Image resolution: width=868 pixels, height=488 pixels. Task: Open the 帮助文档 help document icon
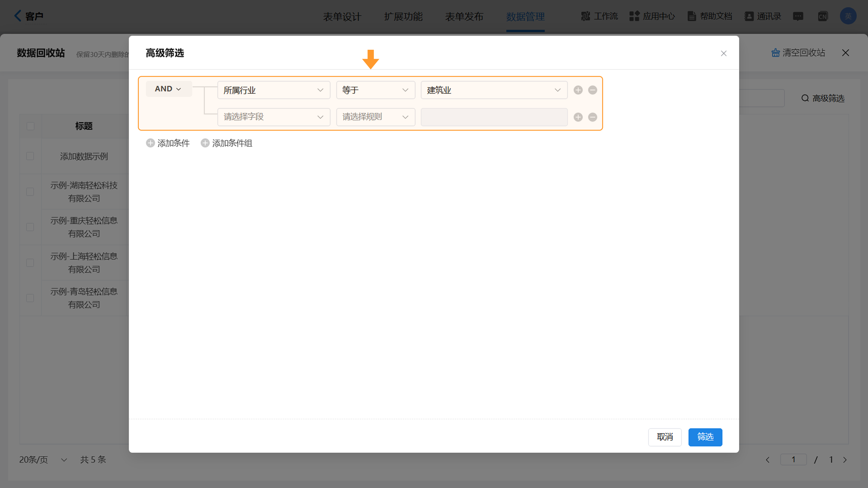point(691,16)
